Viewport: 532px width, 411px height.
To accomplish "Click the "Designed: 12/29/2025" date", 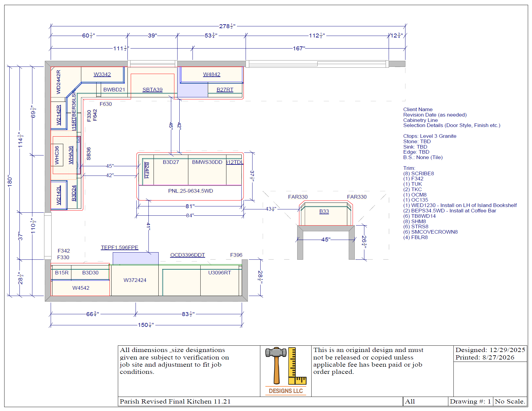I will click(x=490, y=350).
